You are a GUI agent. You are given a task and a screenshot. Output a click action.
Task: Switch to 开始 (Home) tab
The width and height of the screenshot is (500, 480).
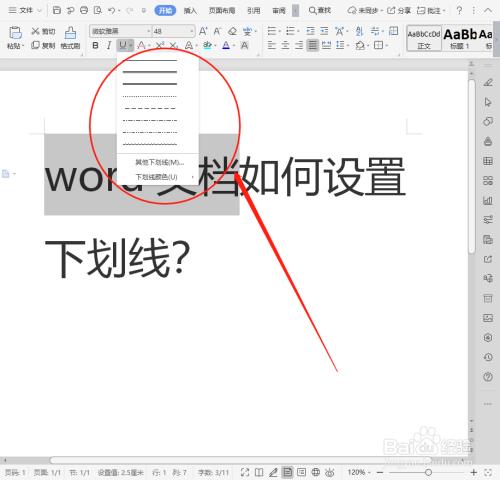click(165, 11)
